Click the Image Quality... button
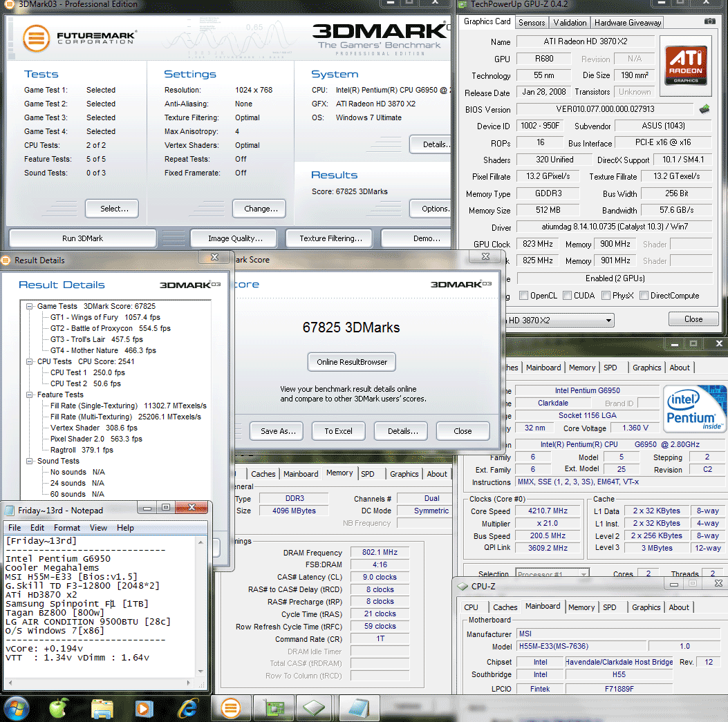The height and width of the screenshot is (722, 728). click(235, 238)
